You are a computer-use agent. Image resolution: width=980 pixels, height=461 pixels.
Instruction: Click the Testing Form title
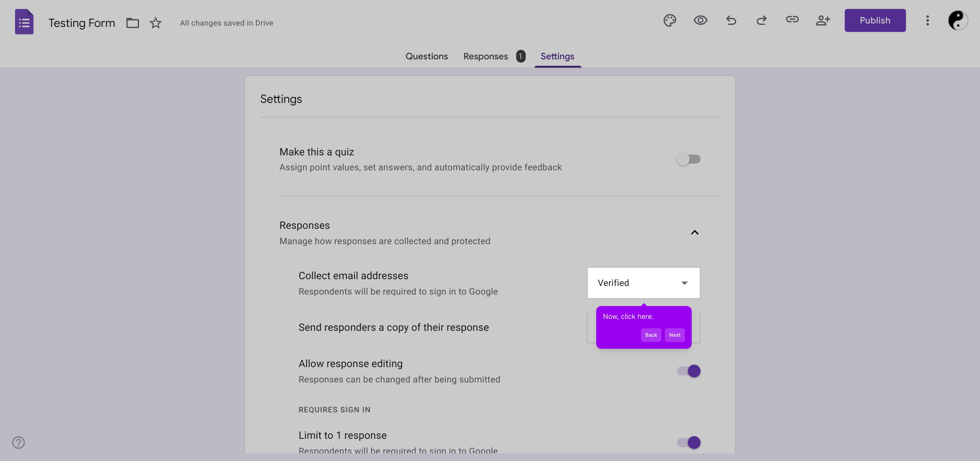pyautogui.click(x=82, y=23)
